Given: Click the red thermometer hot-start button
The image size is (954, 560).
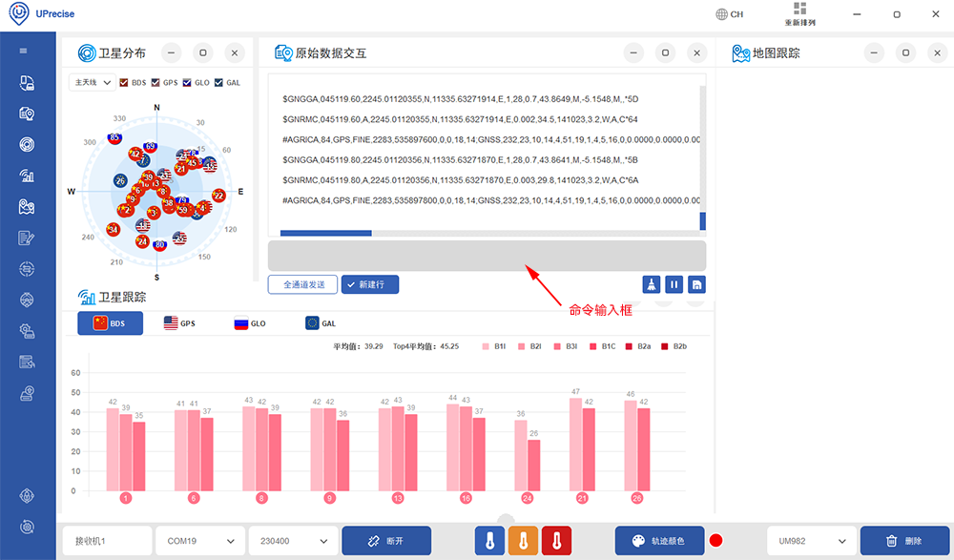Looking at the screenshot, I should pyautogui.click(x=556, y=541).
